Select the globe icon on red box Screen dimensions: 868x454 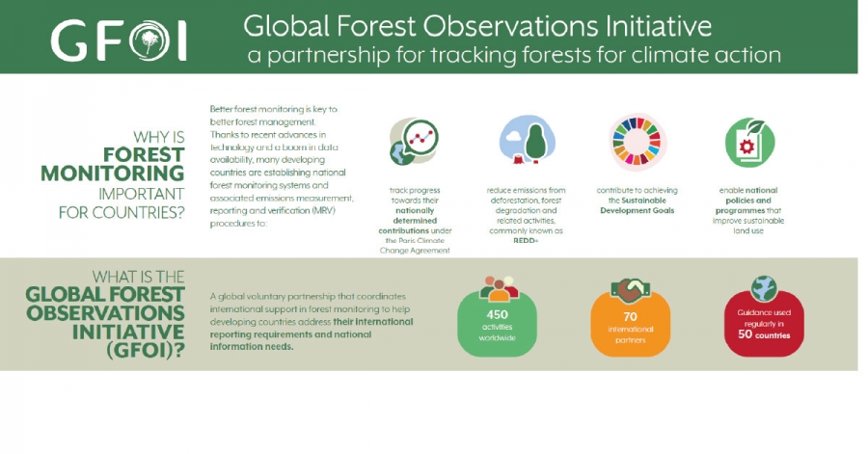click(764, 288)
